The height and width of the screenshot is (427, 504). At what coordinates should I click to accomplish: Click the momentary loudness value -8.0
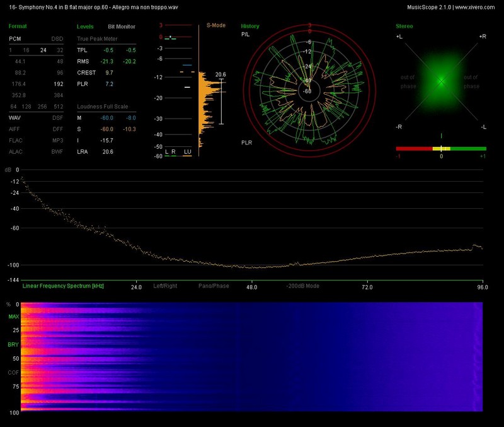131,118
